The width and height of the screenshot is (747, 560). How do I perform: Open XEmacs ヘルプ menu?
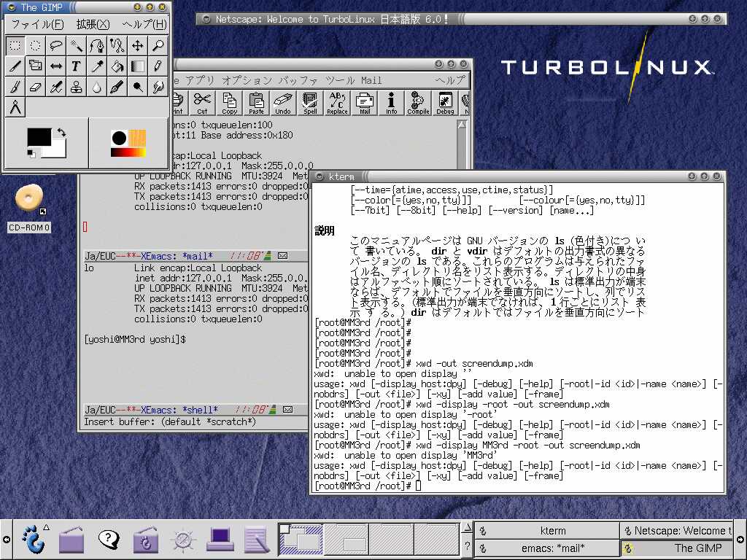(450, 80)
